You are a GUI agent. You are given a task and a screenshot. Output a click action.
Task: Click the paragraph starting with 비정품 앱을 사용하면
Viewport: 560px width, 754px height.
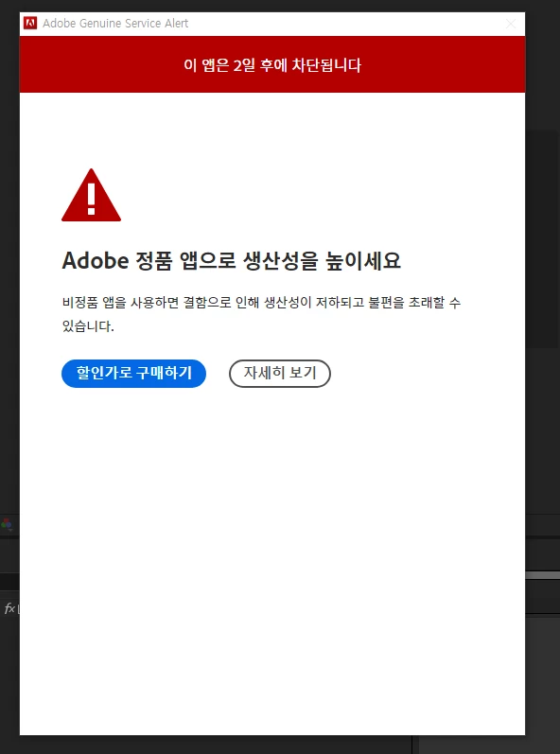[x=261, y=315]
